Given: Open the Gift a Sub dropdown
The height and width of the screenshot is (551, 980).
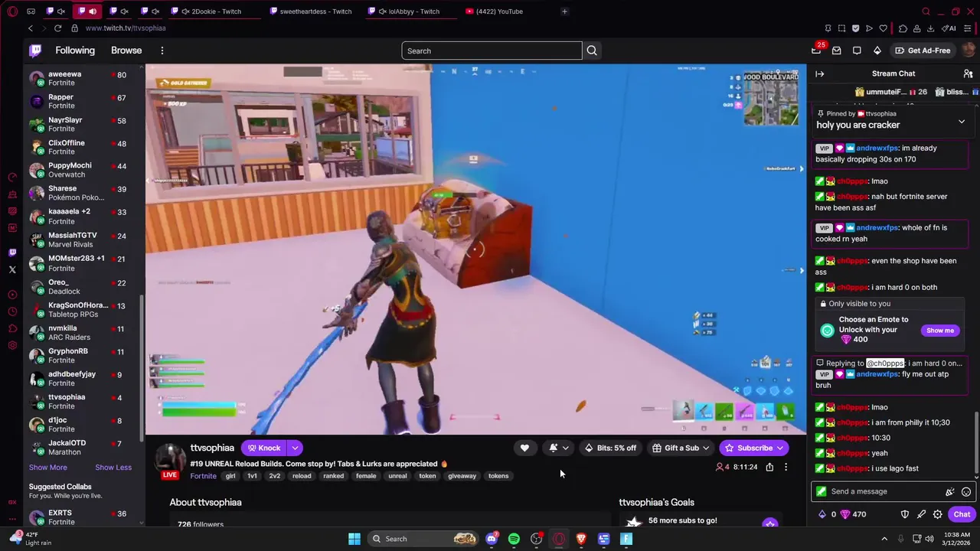Looking at the screenshot, I should point(681,448).
